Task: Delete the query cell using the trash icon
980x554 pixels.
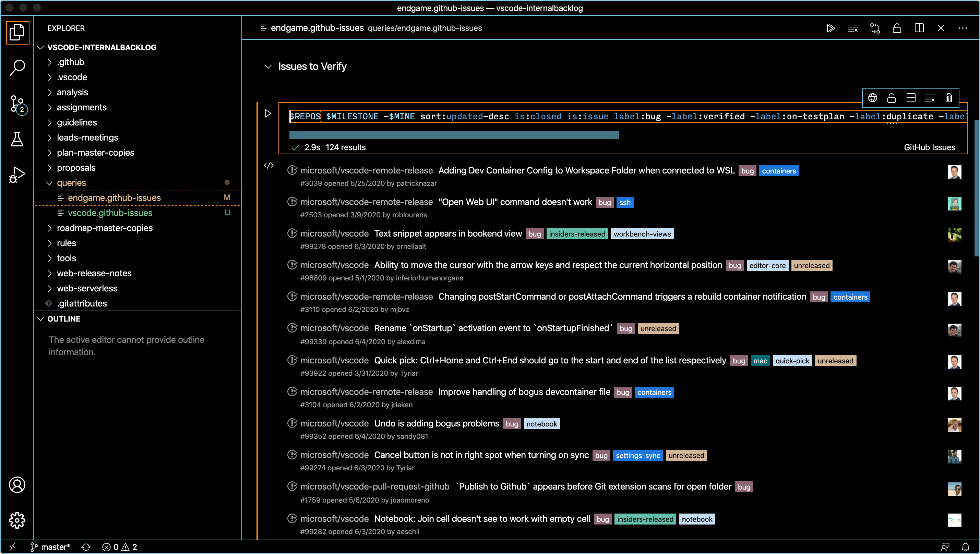Action: 948,98
